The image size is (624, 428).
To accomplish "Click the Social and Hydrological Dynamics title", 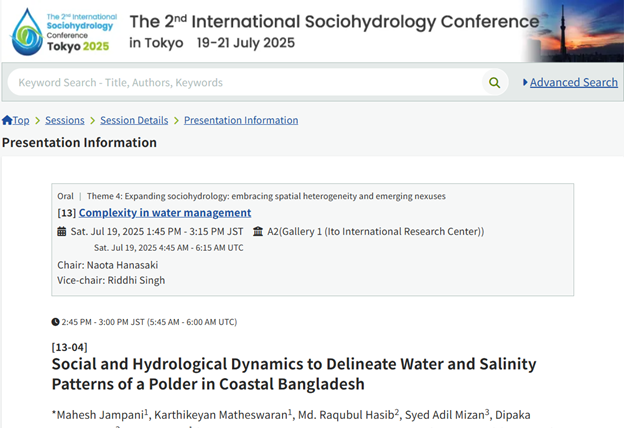I will (x=294, y=374).
